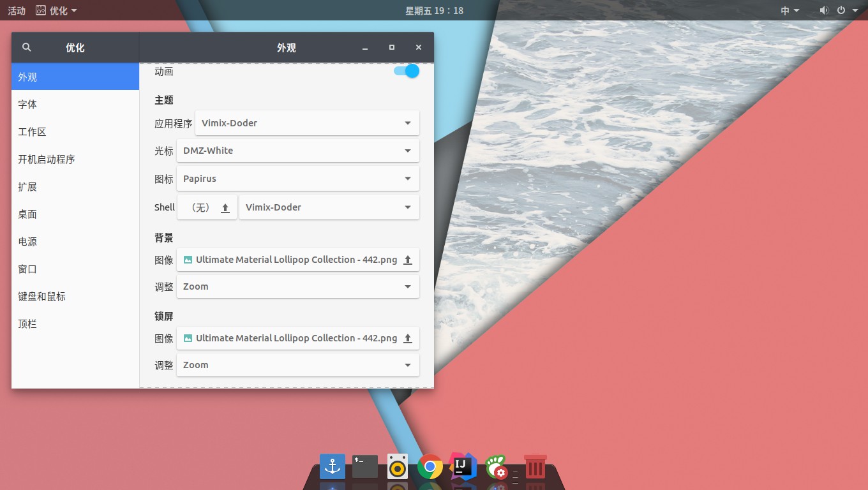The image size is (868, 490).
Task: Click upload icon for background image file
Action: coord(408,260)
